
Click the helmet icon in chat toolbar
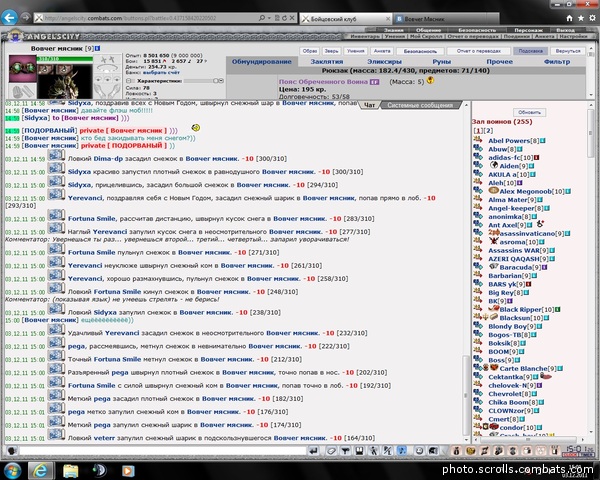point(433,451)
